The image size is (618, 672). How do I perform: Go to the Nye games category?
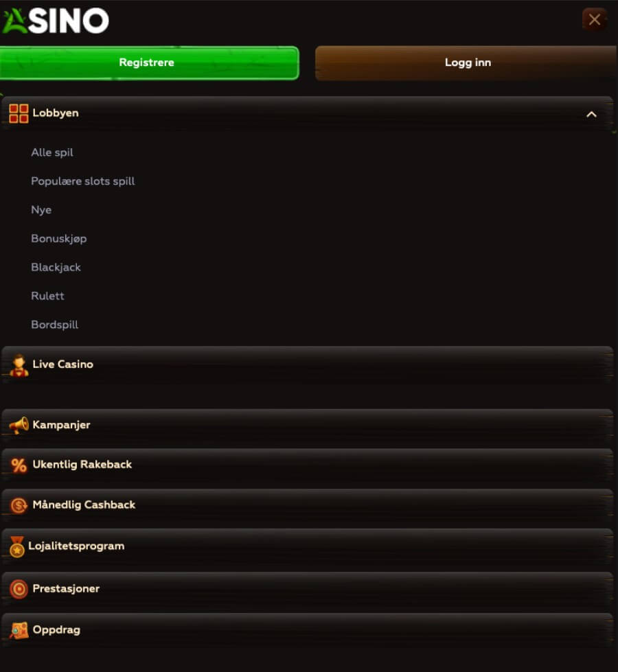coord(41,210)
